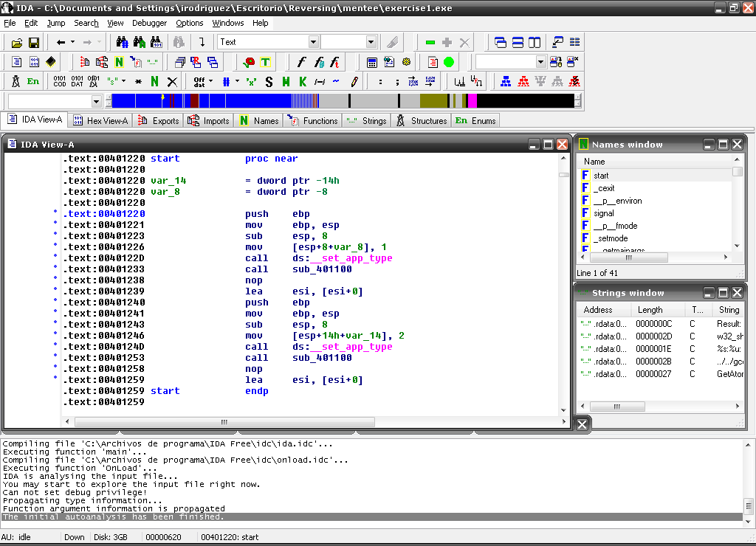
Task: Open the Debugger menu
Action: 149,23
